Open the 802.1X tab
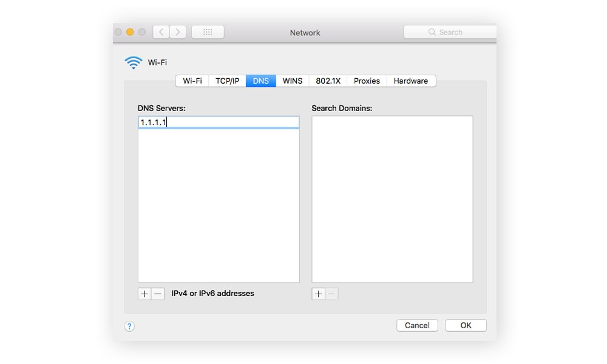 tap(328, 81)
